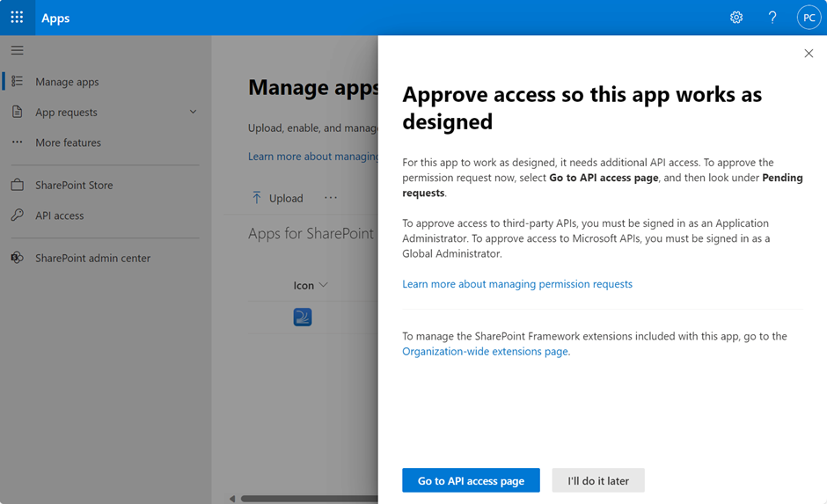Click the SharePoint admin center icon
827x504 pixels.
point(18,258)
